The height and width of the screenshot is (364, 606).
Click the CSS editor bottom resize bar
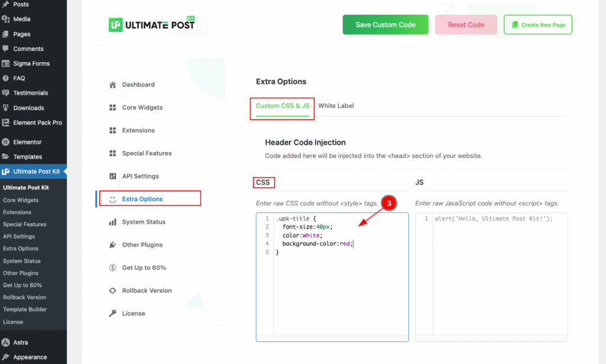[332, 339]
